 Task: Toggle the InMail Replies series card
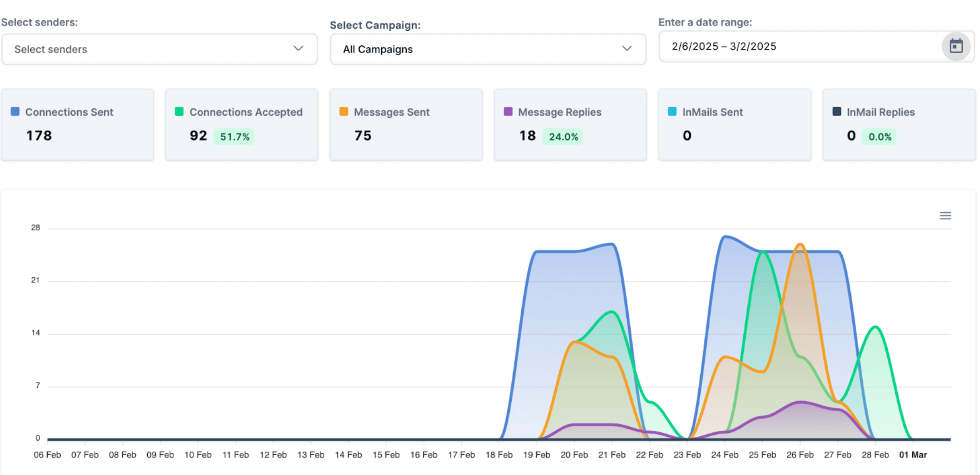(x=899, y=124)
